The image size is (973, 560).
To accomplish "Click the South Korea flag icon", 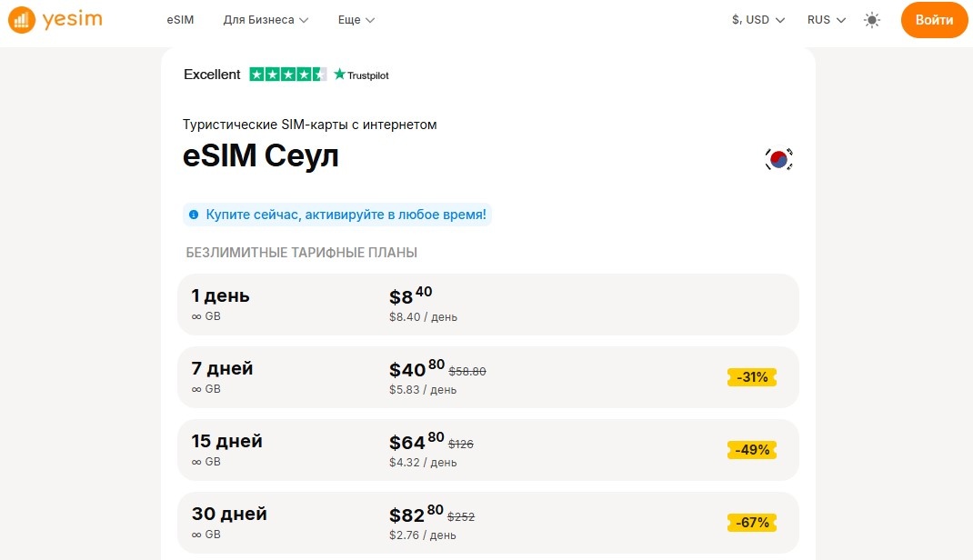I will [778, 159].
